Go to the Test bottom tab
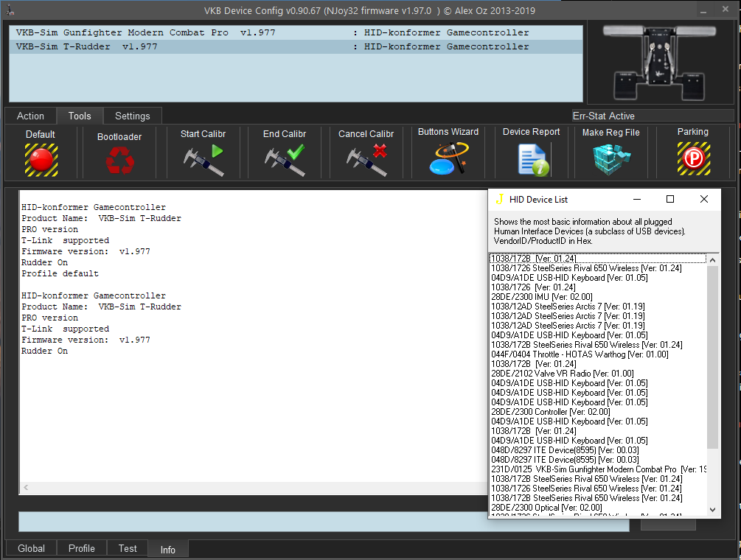Screen dimensions: 741x560 (127, 548)
